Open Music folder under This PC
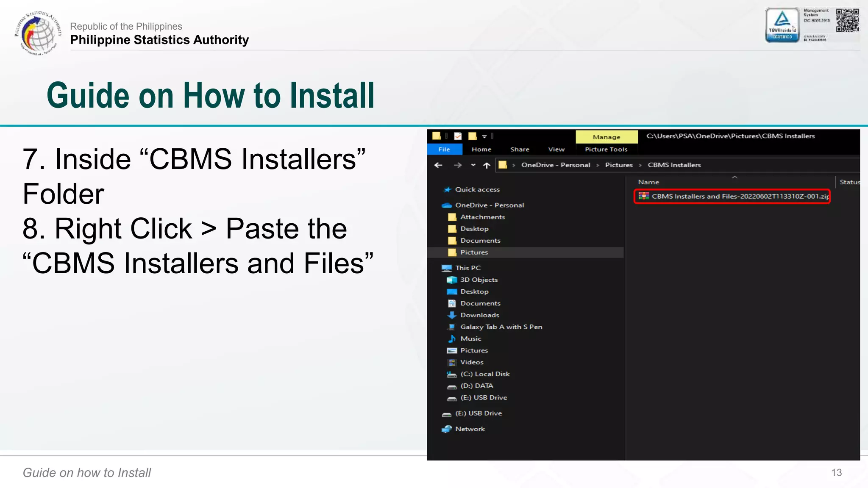This screenshot has height=488, width=868. point(471,339)
